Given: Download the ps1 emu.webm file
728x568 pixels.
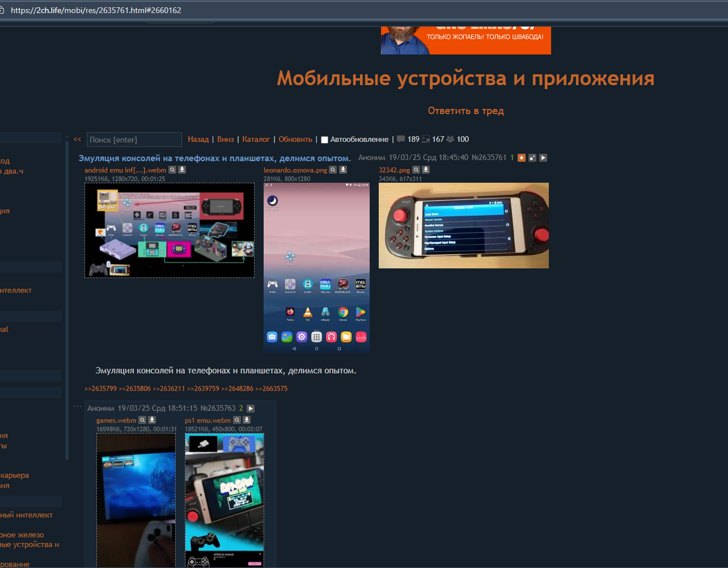Looking at the screenshot, I should point(247,420).
